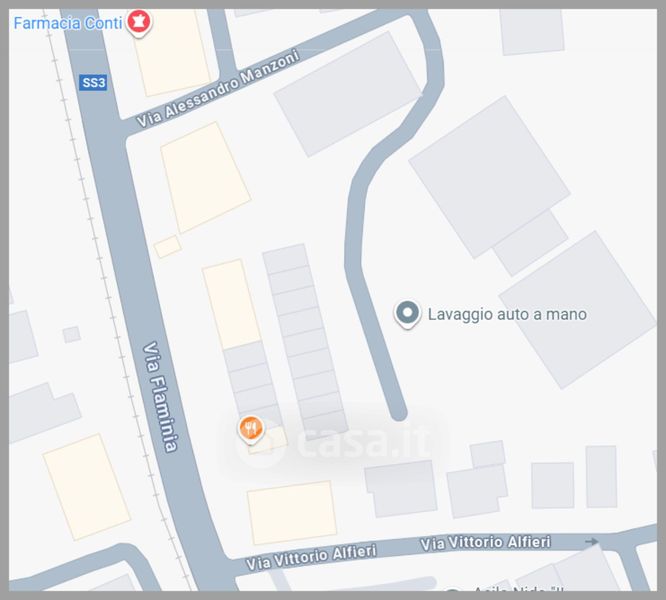Click the left Via Vittorio Alfieri label
666x600 pixels.
(311, 557)
